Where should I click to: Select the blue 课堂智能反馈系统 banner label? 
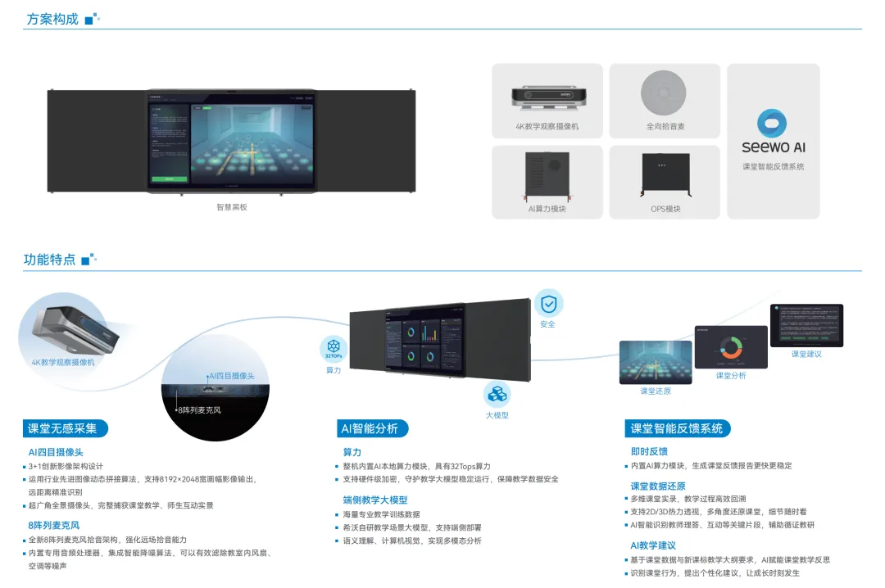pyautogui.click(x=677, y=428)
